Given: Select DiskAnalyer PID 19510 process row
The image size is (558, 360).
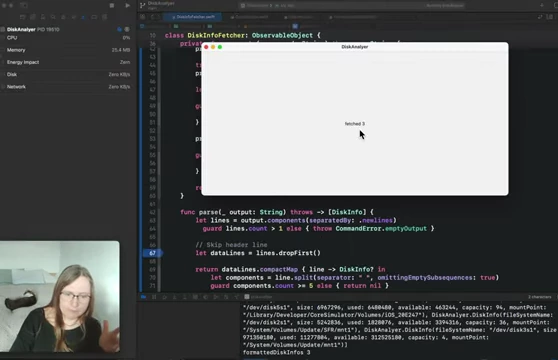Looking at the screenshot, I should pos(66,30).
